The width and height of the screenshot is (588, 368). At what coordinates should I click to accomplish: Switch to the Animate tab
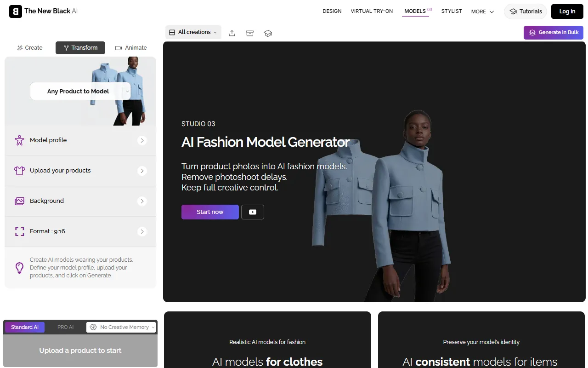click(131, 48)
